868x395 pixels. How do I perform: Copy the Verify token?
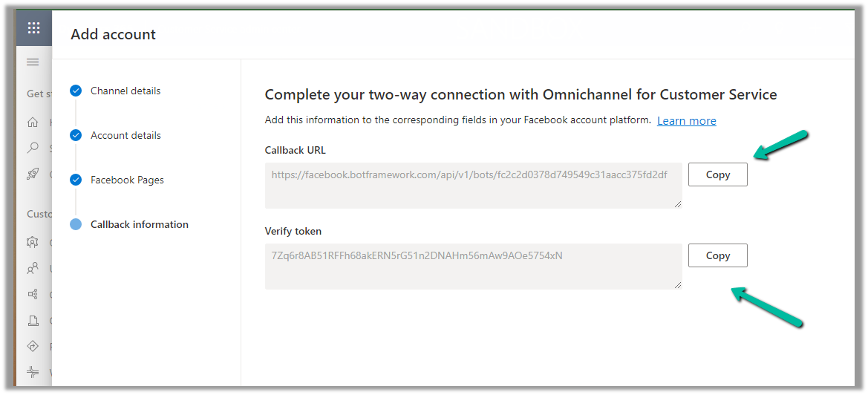pyautogui.click(x=717, y=255)
